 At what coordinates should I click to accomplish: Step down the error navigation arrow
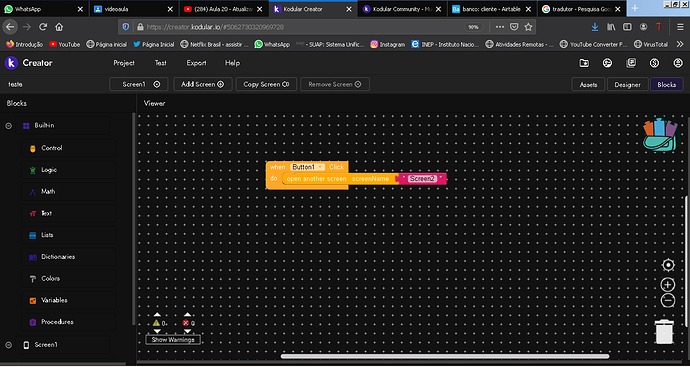(187, 331)
